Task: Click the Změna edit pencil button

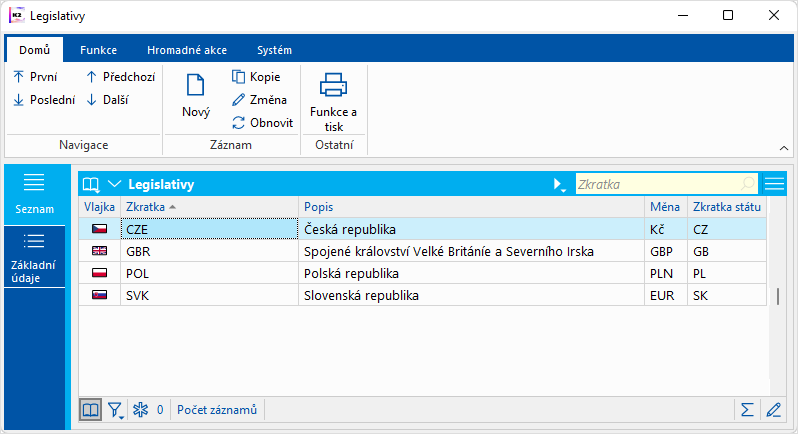Action: tap(259, 100)
